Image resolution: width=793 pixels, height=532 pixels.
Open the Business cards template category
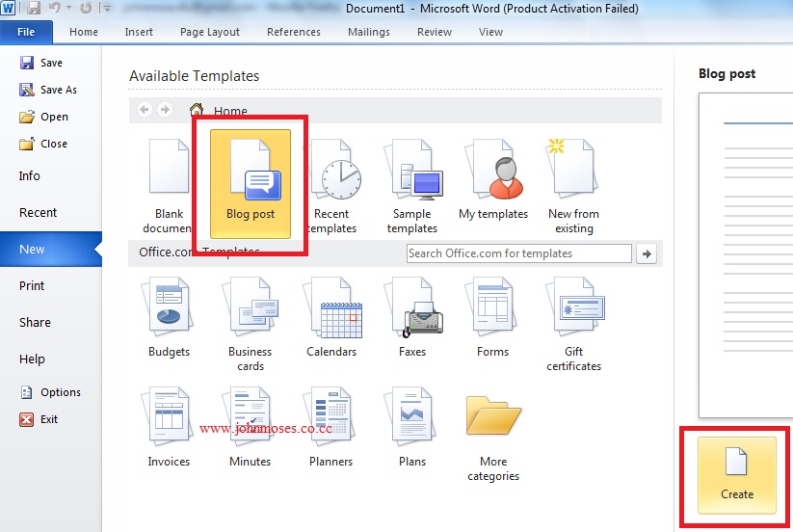[x=251, y=324]
